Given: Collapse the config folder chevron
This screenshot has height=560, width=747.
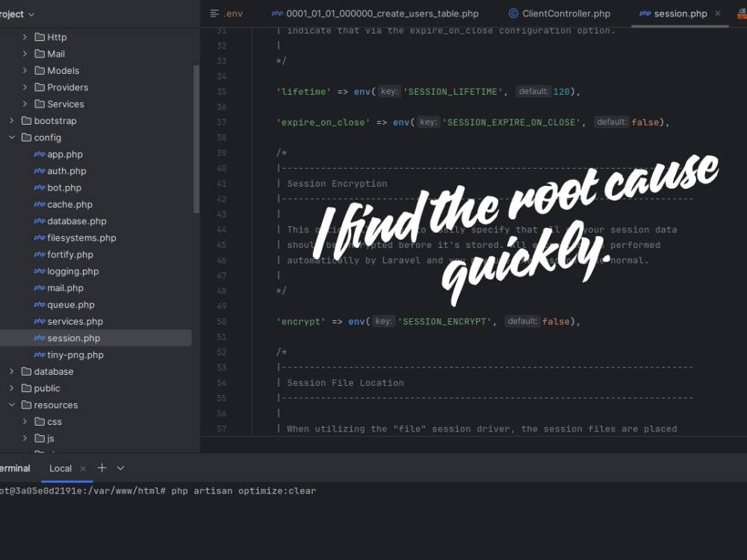Looking at the screenshot, I should tap(11, 137).
